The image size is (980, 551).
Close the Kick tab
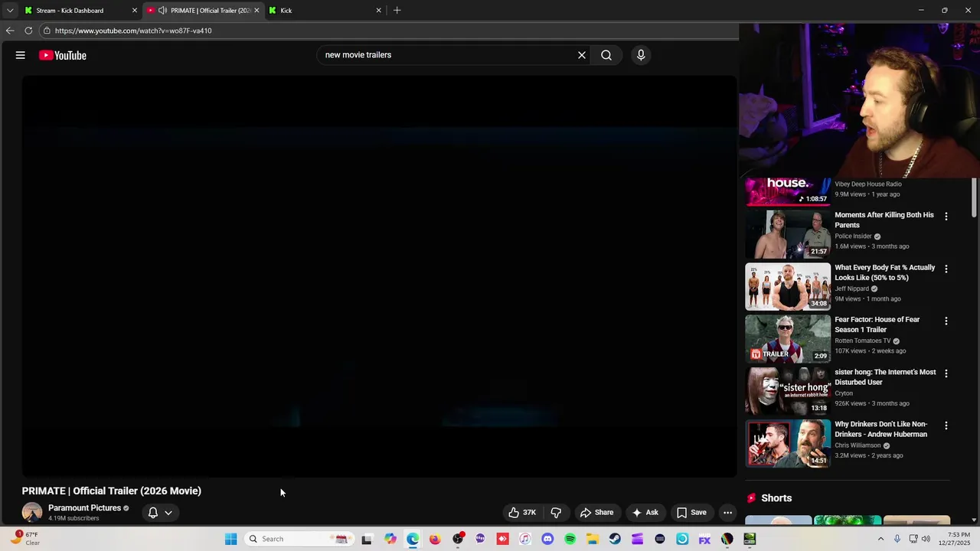378,11
